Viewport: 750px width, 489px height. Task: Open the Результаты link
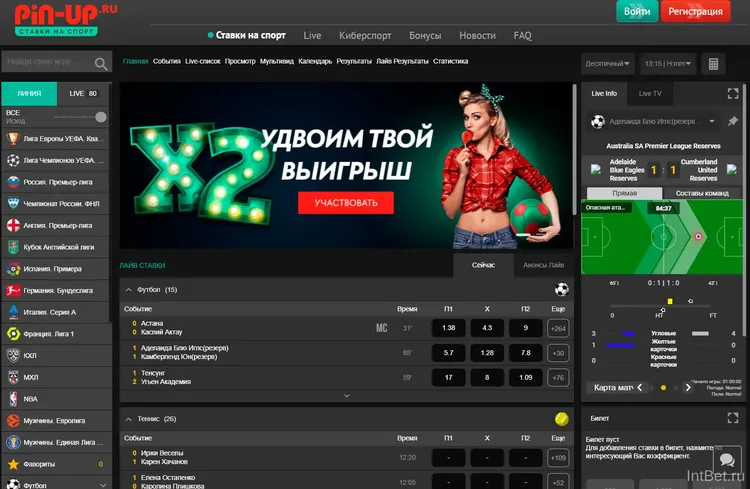(x=354, y=61)
